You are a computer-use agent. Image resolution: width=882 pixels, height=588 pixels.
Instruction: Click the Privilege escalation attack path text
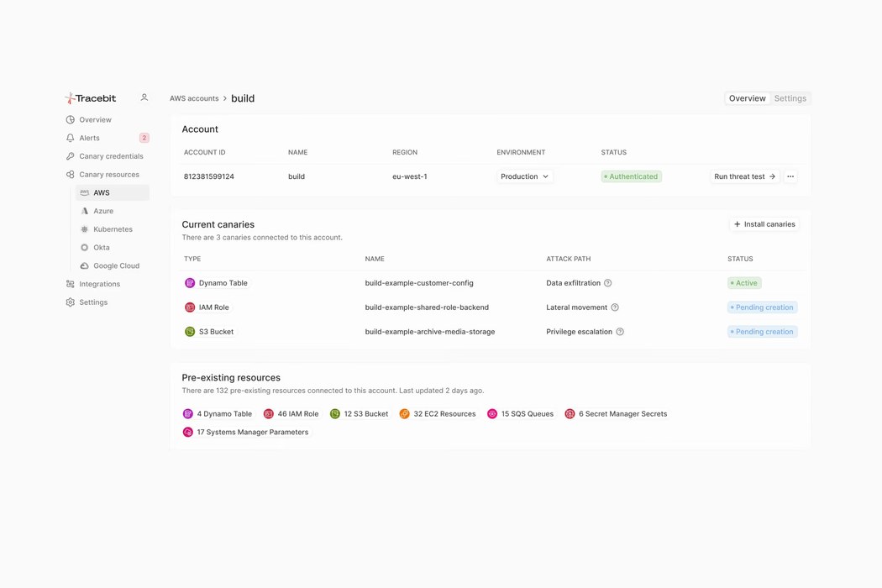point(579,332)
